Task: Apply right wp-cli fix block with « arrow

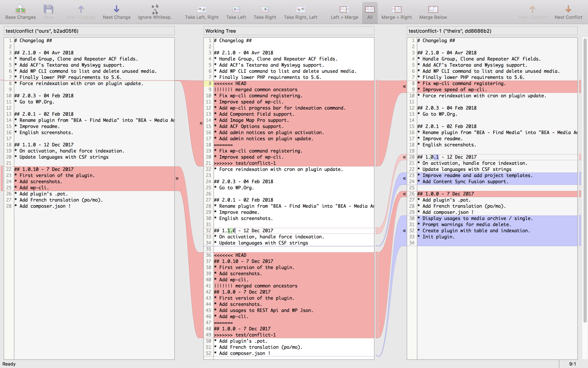Action: [404, 87]
